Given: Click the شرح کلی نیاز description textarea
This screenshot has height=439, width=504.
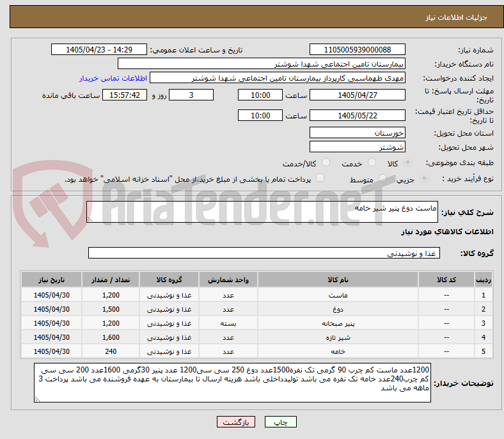Looking at the screenshot, I should pyautogui.click(x=262, y=212).
